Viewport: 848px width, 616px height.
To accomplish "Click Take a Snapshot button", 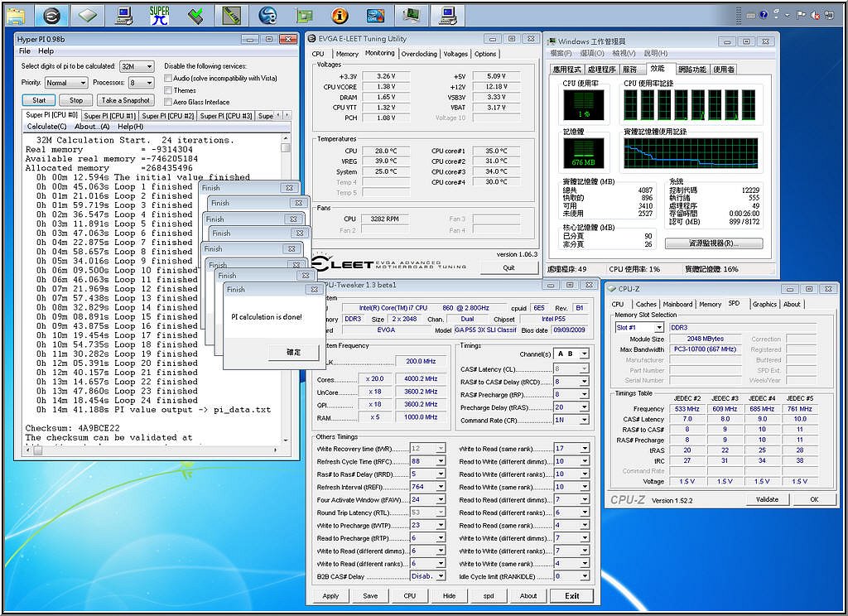I will tap(126, 100).
